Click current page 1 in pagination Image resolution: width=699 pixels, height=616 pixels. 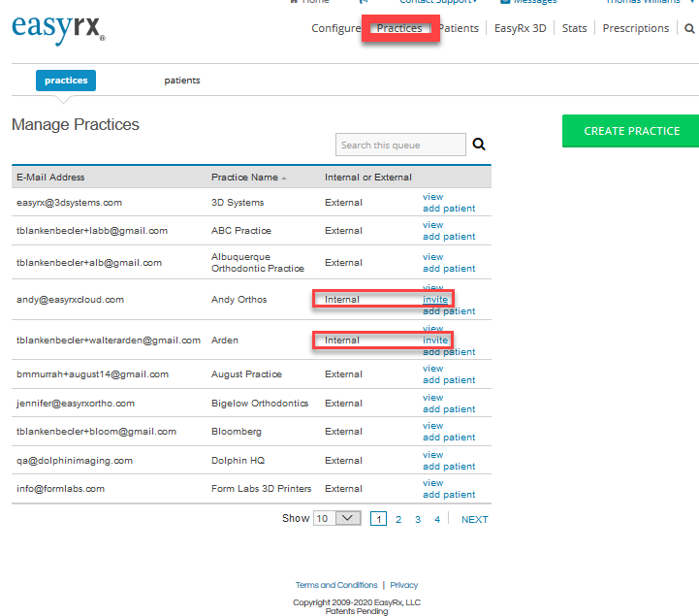[x=378, y=519]
